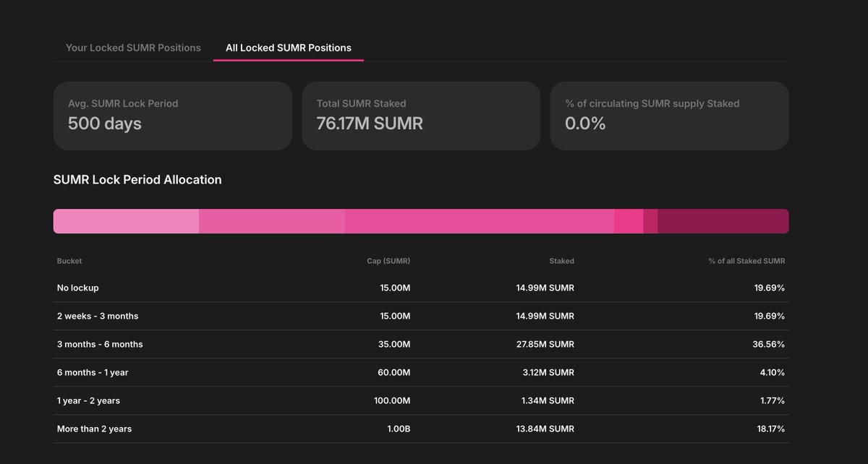Select the 3 months - 6 months bucket
The image size is (868, 464).
coord(100,344)
